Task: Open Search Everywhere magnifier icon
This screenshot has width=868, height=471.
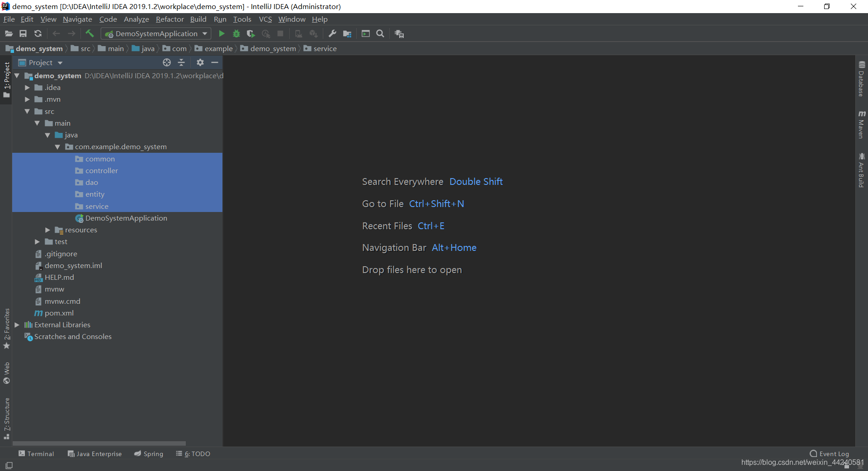Action: coord(380,33)
